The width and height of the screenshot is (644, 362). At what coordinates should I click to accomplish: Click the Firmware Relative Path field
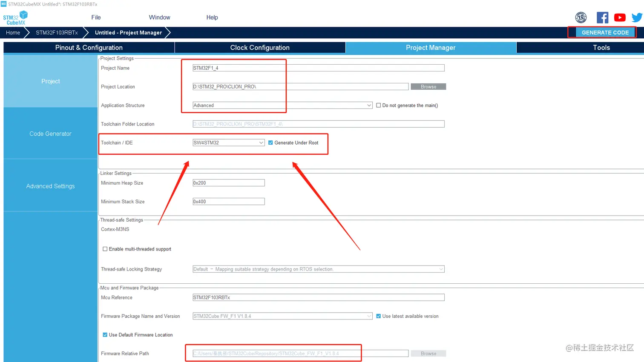click(x=301, y=354)
